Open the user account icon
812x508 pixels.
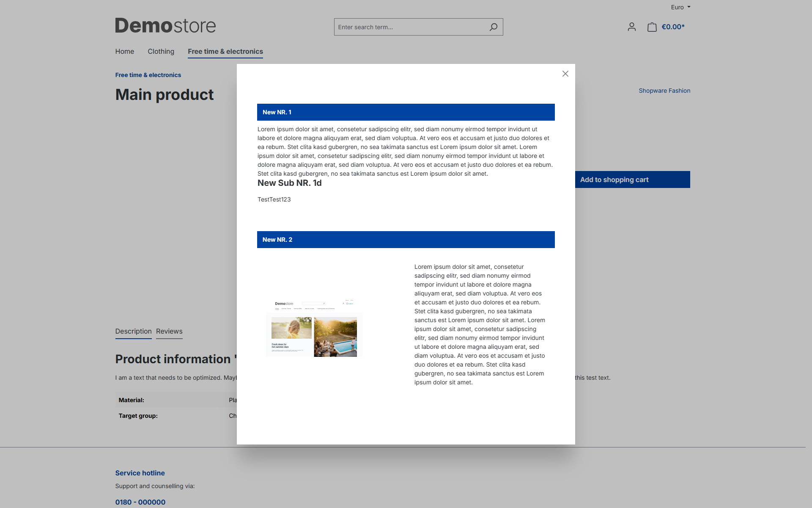click(x=632, y=27)
